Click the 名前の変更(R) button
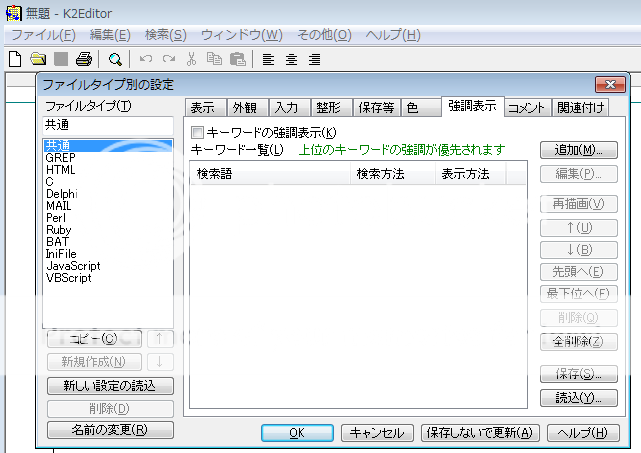This screenshot has width=641, height=453. [x=110, y=430]
